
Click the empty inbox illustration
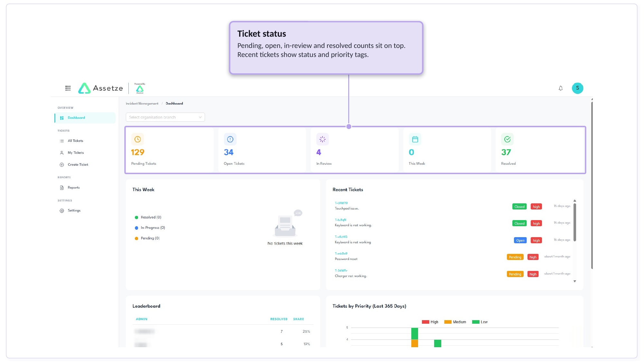[287, 223]
